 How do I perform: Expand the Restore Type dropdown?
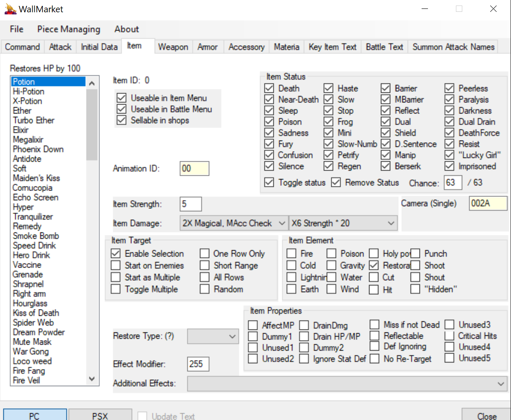click(213, 337)
